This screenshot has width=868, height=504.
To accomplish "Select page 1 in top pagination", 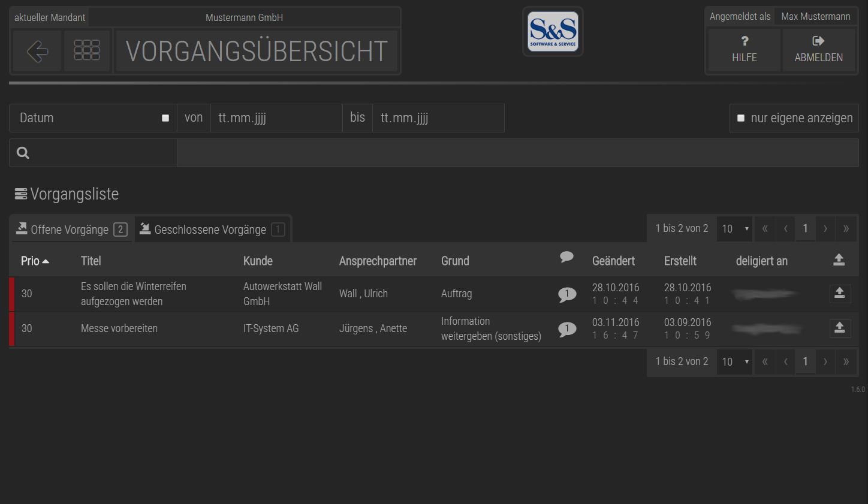I will tap(806, 228).
